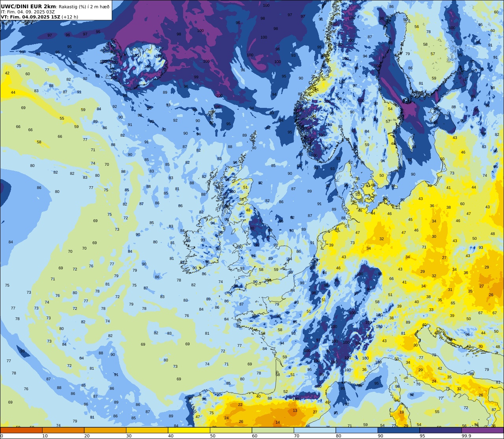Click the legend scale label '80'

[x=338, y=436]
